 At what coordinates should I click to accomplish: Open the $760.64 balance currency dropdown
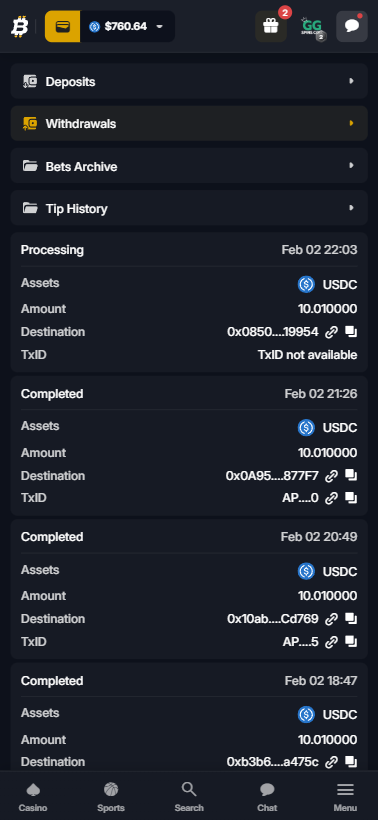pos(127,26)
